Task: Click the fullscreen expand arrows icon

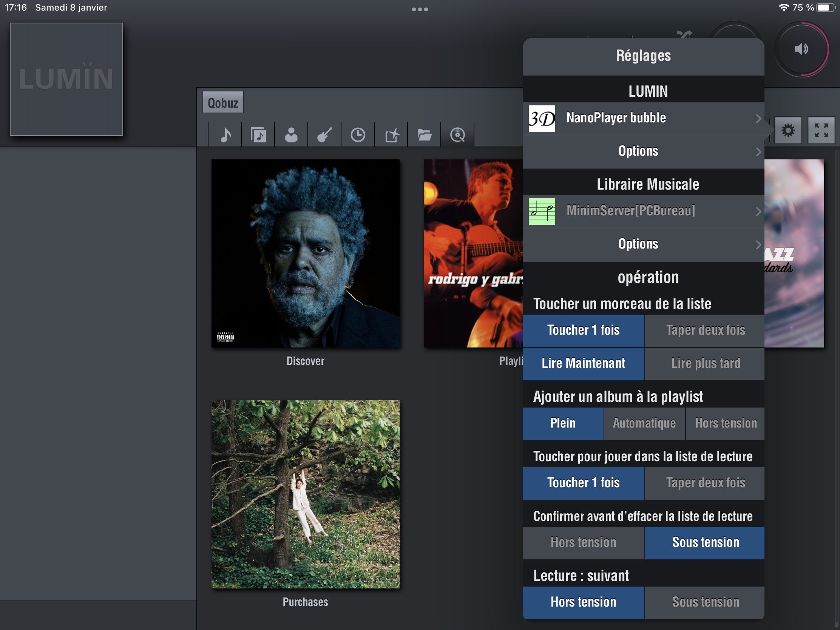Action: click(x=821, y=130)
